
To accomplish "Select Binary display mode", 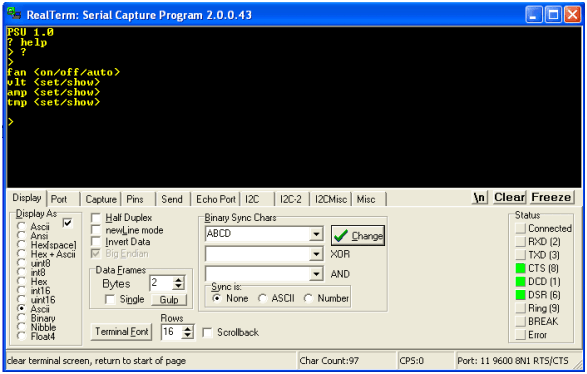I will tap(21, 318).
